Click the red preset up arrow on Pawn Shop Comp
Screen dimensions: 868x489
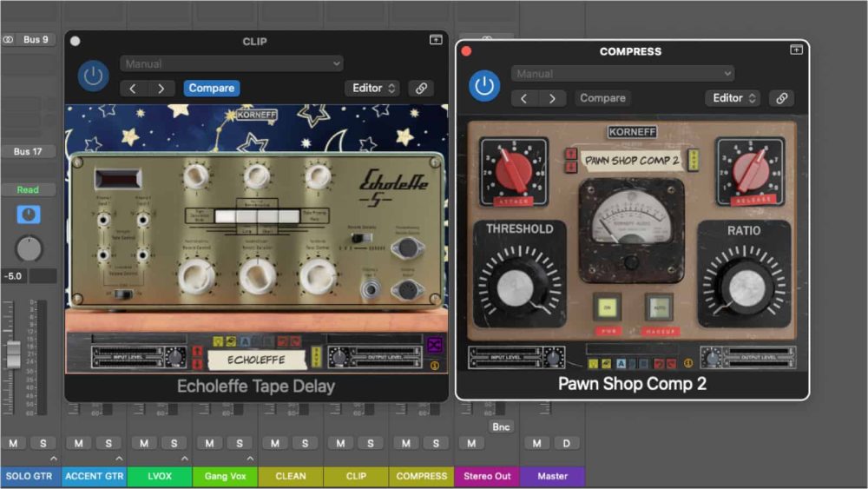click(x=571, y=154)
